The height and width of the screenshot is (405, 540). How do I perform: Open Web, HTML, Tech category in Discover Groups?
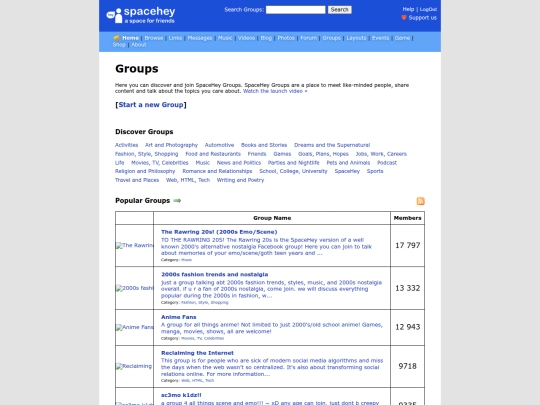188,180
